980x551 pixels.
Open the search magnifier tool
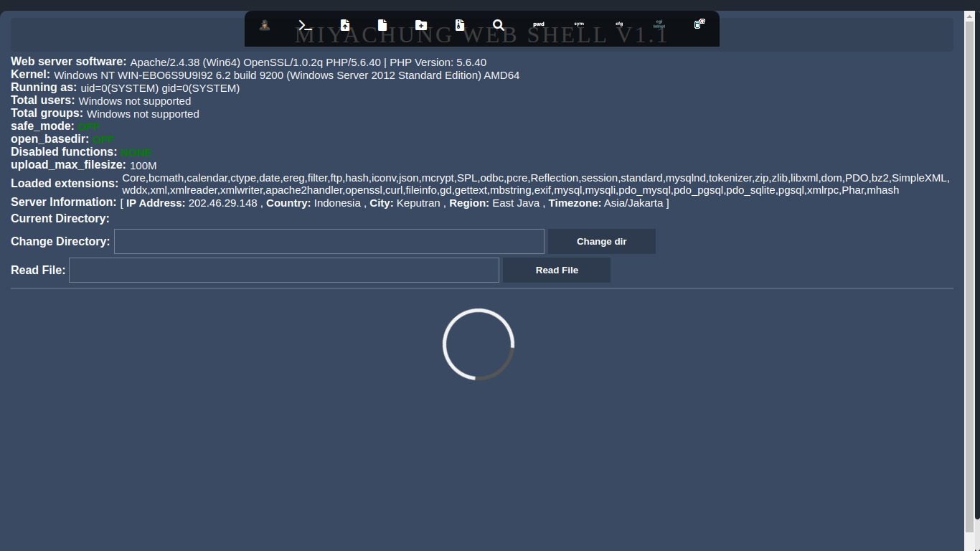pos(499,25)
